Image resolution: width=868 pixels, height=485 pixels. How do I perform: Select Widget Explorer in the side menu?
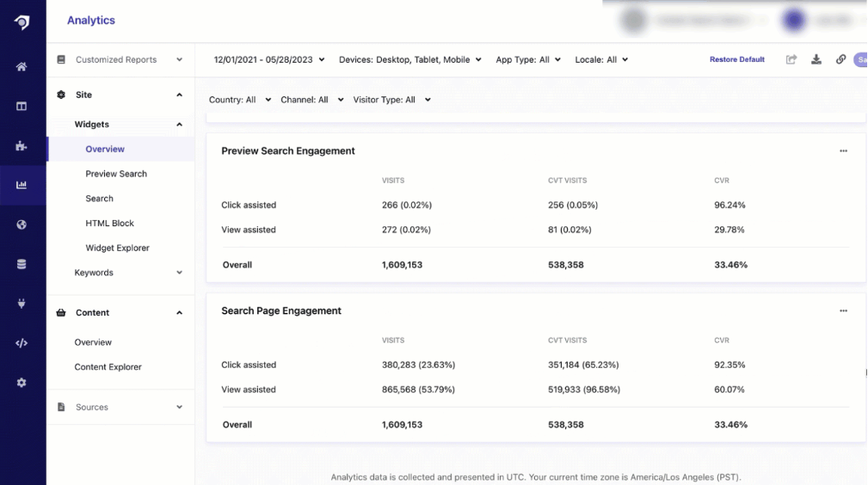[x=117, y=248]
